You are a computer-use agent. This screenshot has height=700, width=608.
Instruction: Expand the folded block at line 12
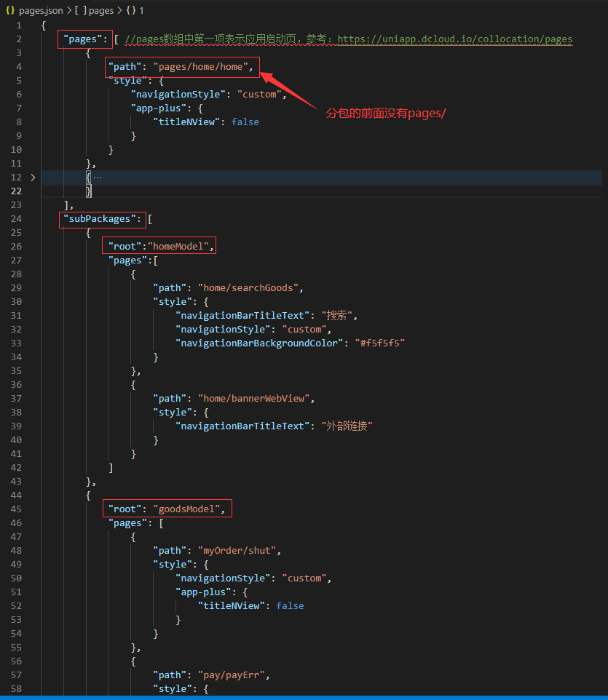tap(33, 178)
